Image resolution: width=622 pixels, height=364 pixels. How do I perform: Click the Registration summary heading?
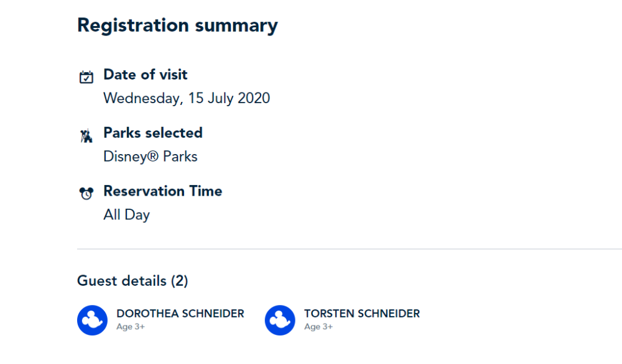coord(177,25)
